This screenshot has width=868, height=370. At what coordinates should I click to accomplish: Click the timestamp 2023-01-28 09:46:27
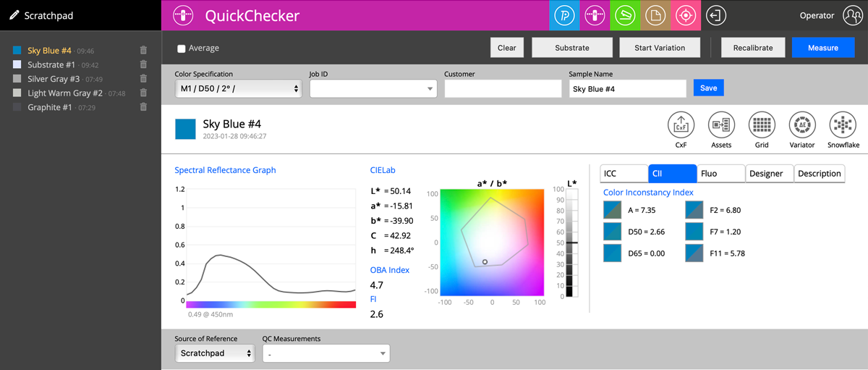click(234, 135)
